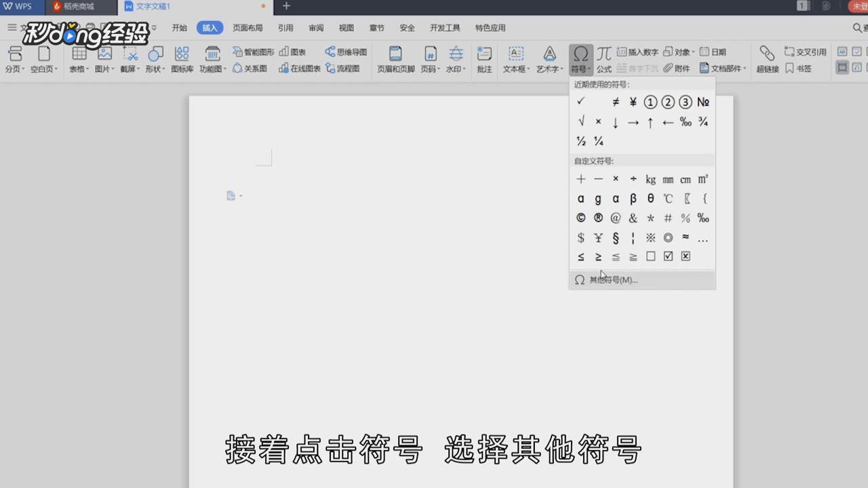This screenshot has width=868, height=488.
Task: Insert a Bookmark (书签)
Action: pos(798,68)
